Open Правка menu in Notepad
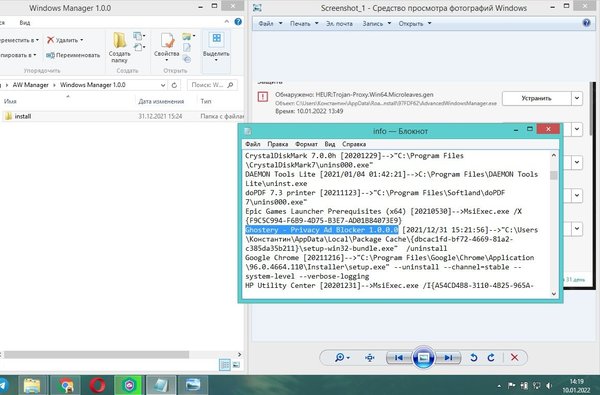Image resolution: width=600 pixels, height=395 pixels. point(278,144)
